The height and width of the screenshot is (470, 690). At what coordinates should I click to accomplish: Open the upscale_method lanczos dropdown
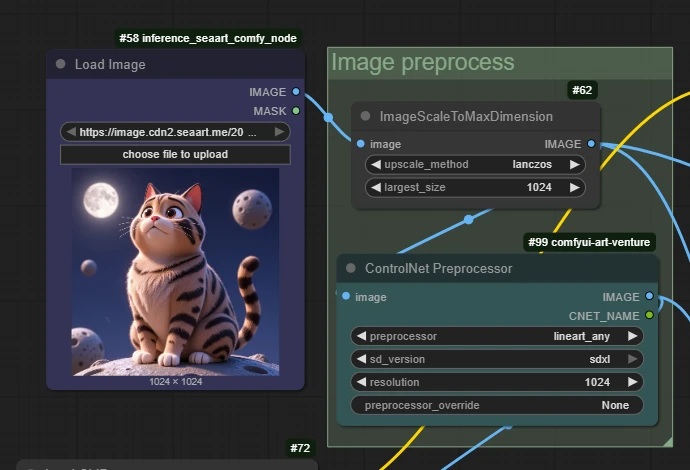pos(475,165)
